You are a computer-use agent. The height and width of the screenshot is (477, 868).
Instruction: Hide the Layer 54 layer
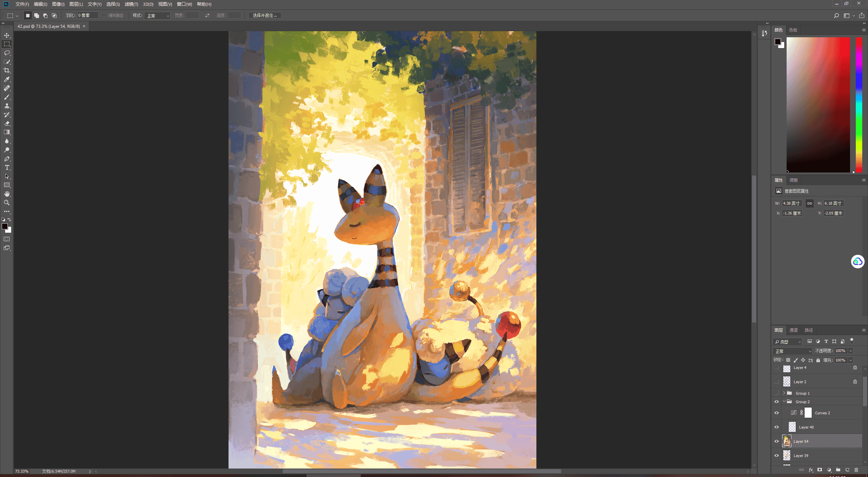coord(776,441)
